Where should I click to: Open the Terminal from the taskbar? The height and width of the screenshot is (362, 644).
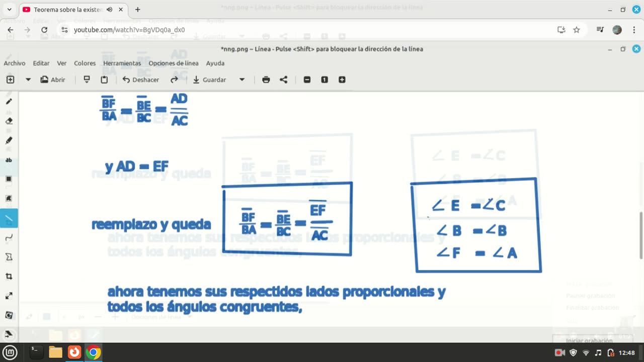click(36, 352)
